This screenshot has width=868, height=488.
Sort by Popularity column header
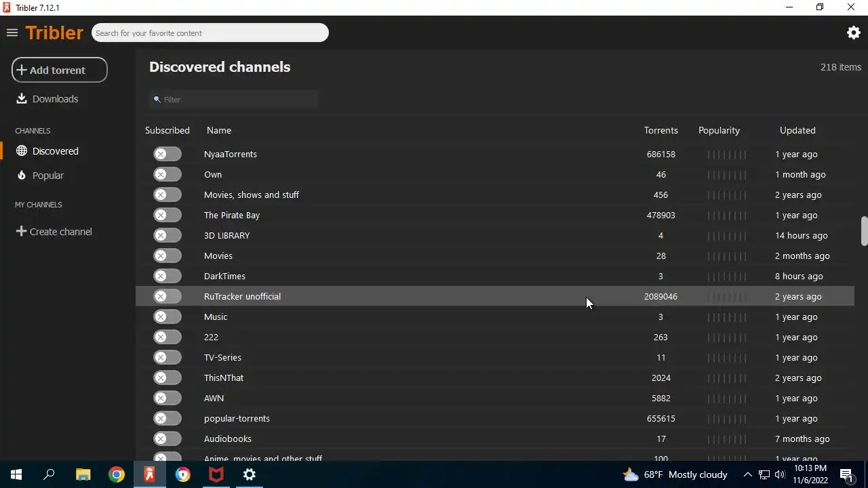pyautogui.click(x=719, y=130)
